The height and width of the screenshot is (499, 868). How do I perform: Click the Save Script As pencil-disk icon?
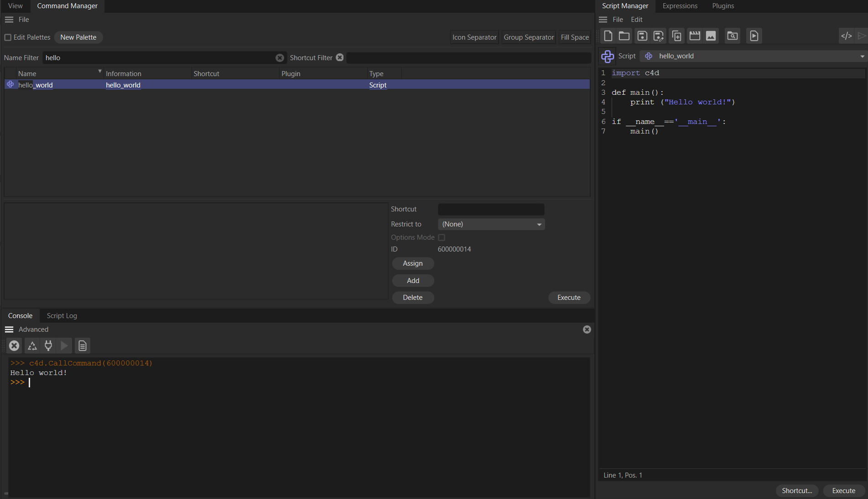659,36
